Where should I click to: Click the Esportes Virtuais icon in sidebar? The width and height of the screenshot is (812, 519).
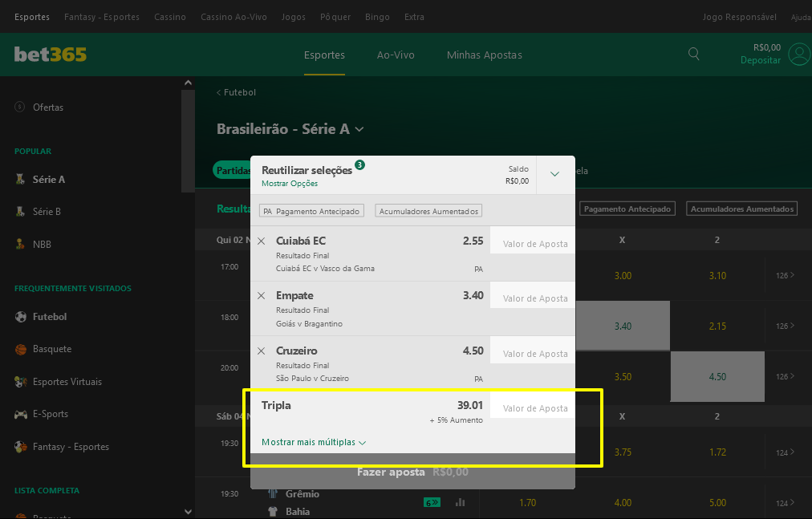(21, 382)
